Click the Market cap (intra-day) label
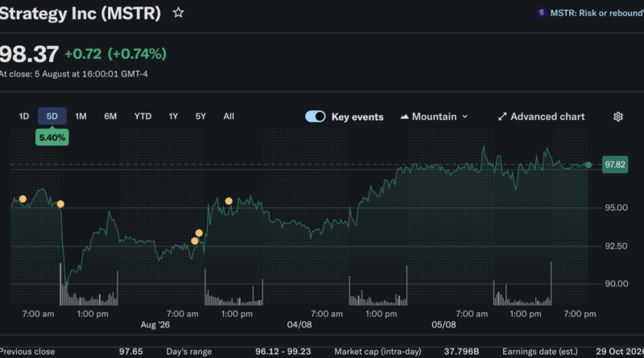Screen dimensions: 644x358 378,352
